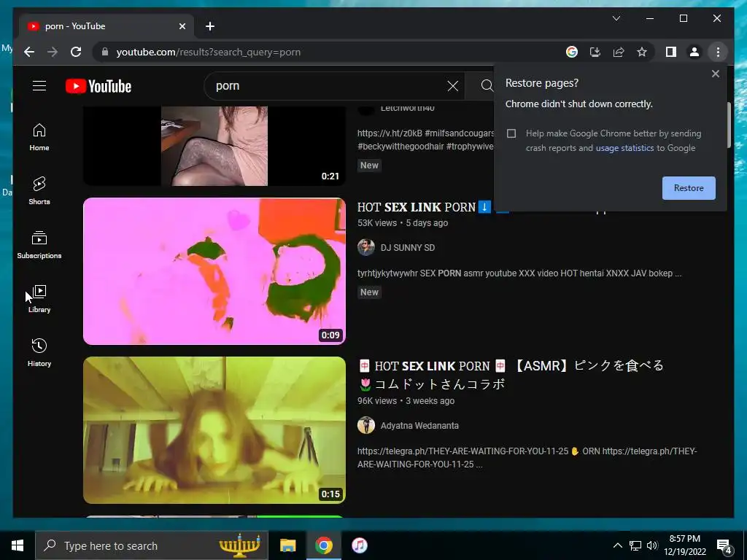Open the clock showing 8:57 PM

pos(684,545)
